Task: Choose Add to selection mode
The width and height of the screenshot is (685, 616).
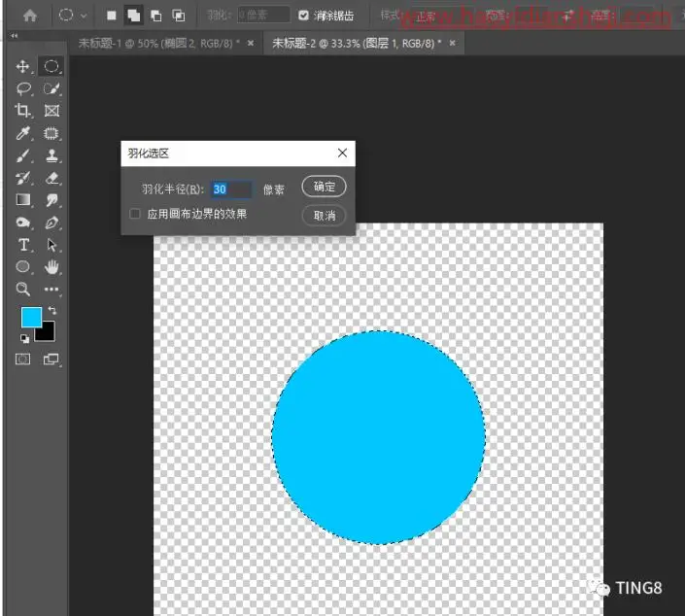Action: (x=134, y=16)
